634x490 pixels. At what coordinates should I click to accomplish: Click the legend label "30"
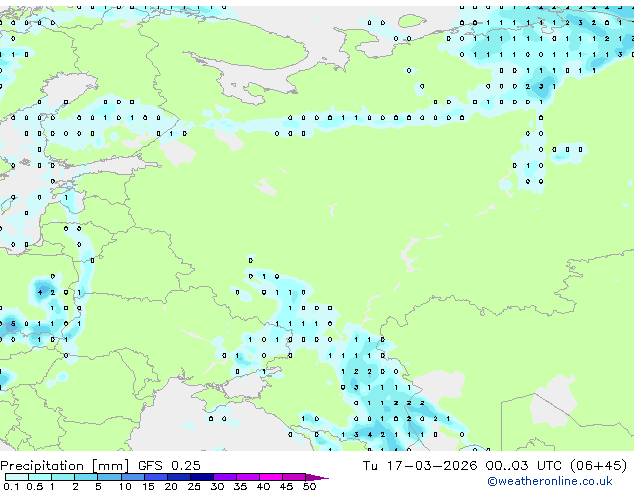click(x=217, y=486)
